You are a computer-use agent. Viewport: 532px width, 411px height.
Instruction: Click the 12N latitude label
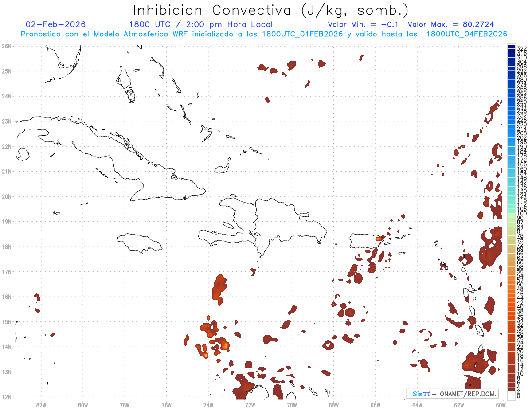point(6,396)
